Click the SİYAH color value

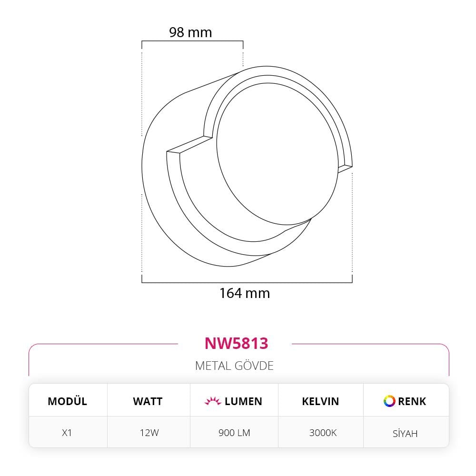click(x=405, y=433)
